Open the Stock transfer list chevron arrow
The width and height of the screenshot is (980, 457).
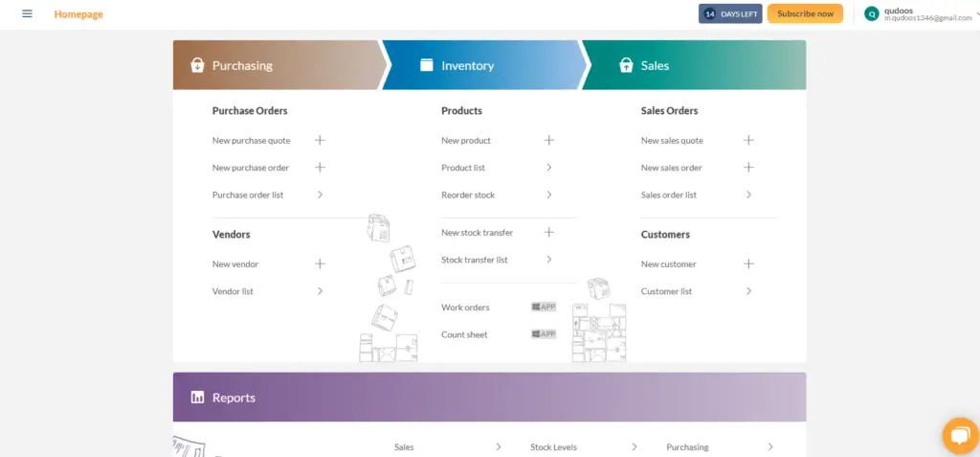pos(548,260)
